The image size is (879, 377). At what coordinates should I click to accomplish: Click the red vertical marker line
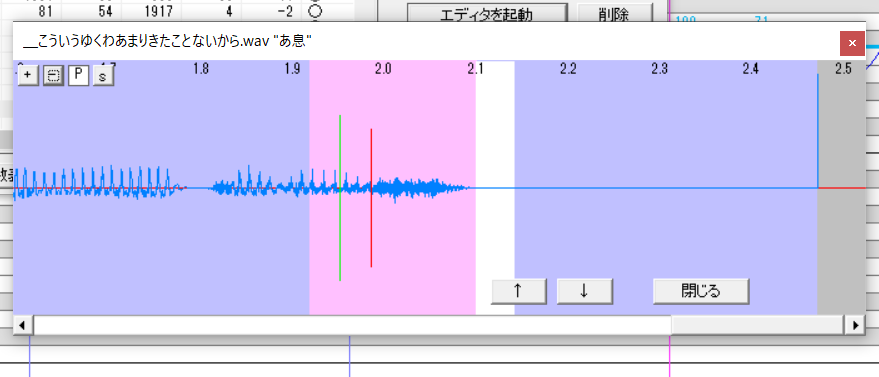point(371,198)
